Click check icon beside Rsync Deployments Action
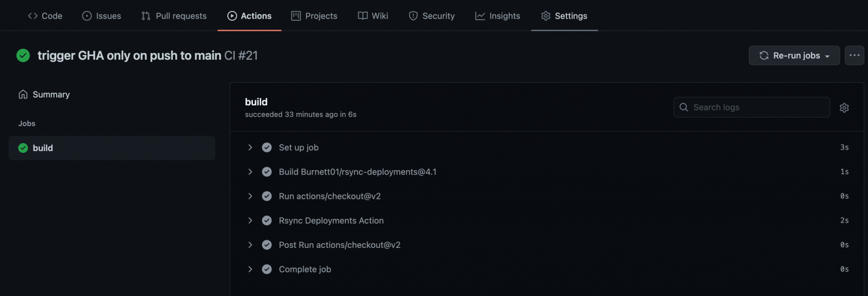This screenshot has height=296, width=868. (267, 221)
